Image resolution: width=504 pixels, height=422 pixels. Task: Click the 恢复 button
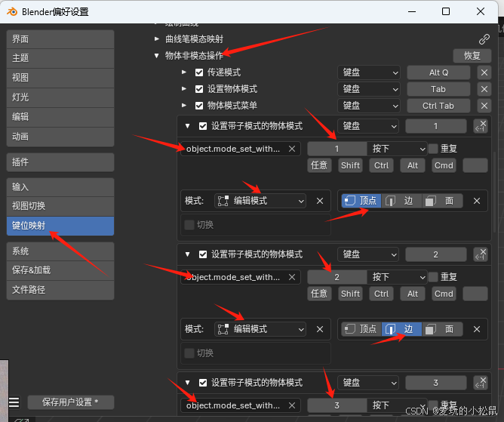coord(472,56)
